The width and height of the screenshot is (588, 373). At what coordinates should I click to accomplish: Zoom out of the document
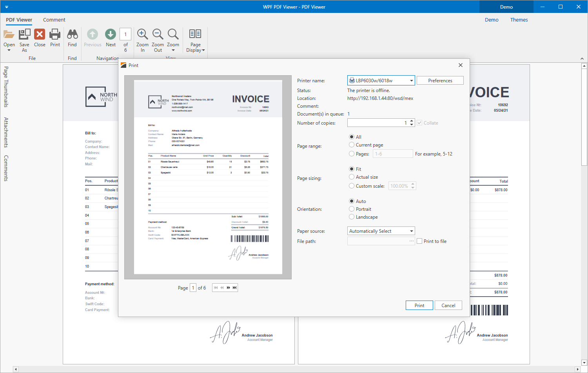[x=158, y=37]
